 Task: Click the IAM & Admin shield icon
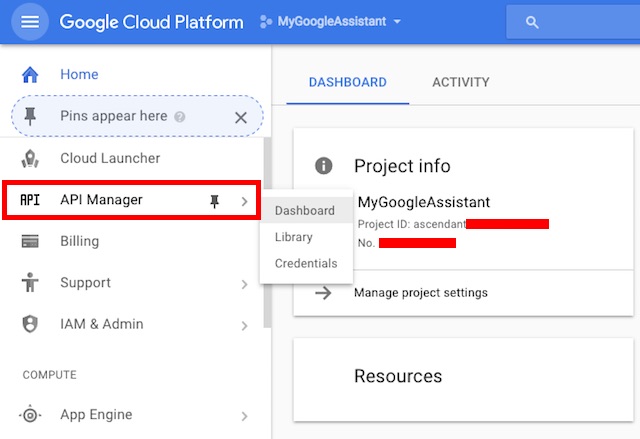pyautogui.click(x=30, y=324)
